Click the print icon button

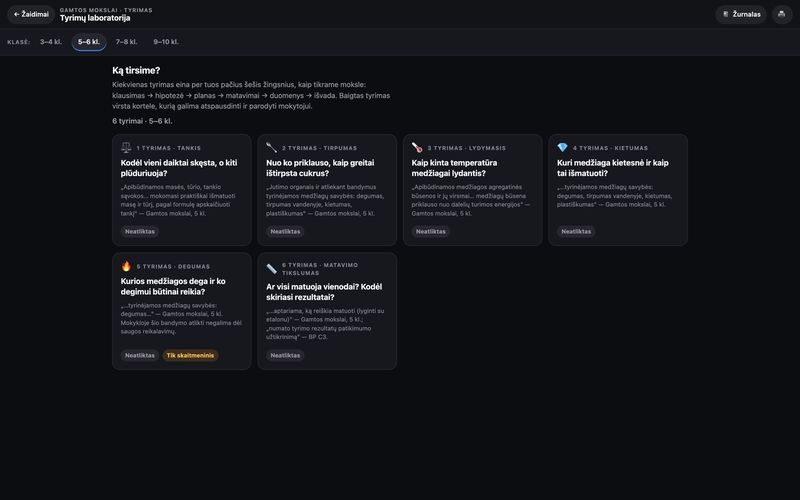[781, 14]
